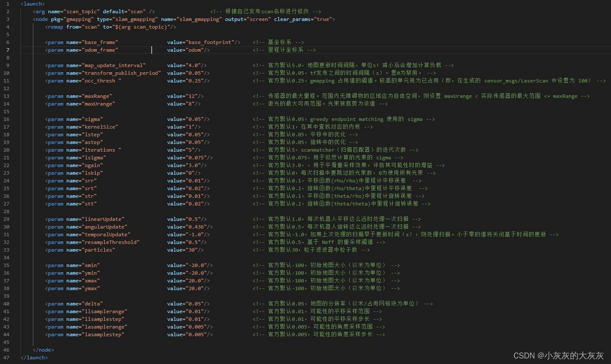Screen dimensions: 611x364
Task: Click the closing node tag
Action: [x=43, y=350]
